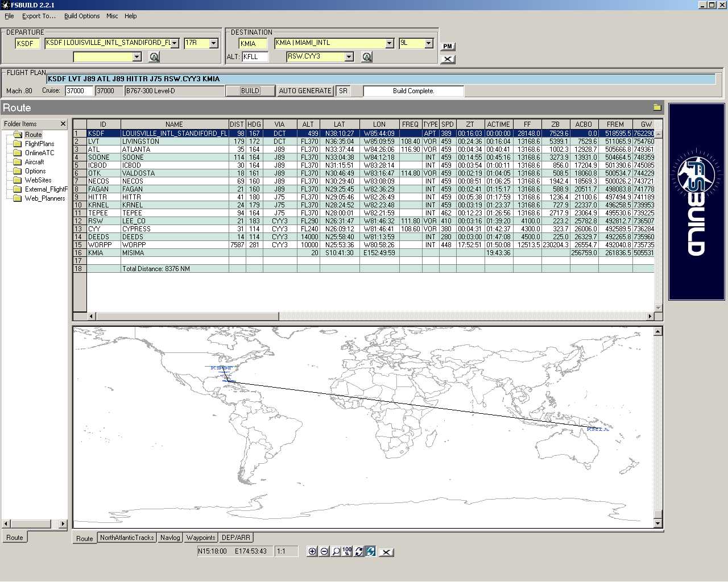The height and width of the screenshot is (582, 728).
Task: Open the File menu
Action: coord(9,16)
